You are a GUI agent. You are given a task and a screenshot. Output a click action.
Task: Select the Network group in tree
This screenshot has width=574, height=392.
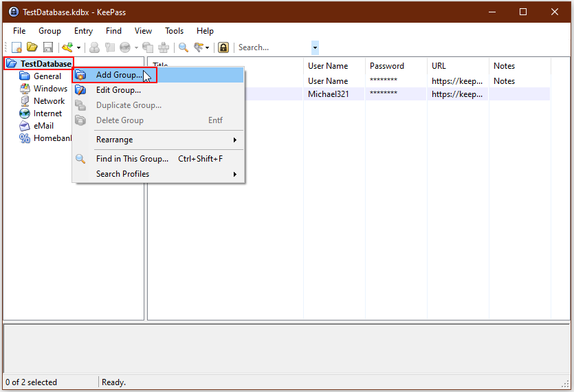tap(49, 101)
